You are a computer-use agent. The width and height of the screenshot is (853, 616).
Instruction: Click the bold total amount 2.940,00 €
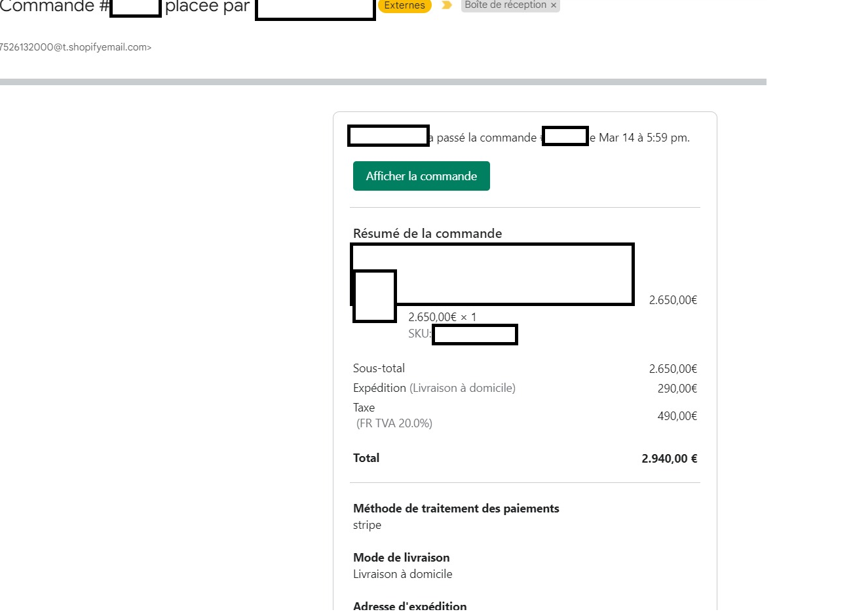click(670, 459)
